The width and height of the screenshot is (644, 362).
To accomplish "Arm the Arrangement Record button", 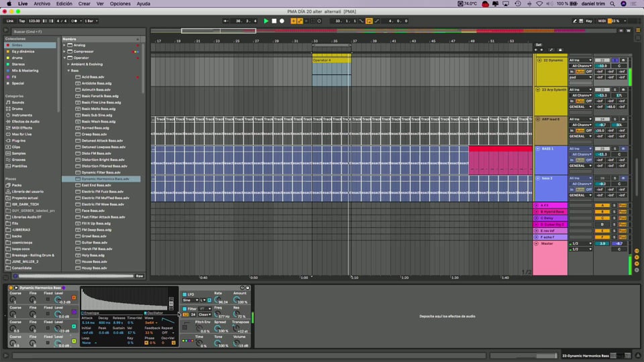I will click(282, 21).
